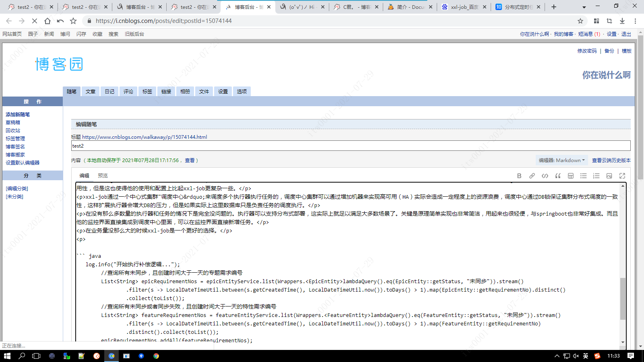The height and width of the screenshot is (362, 644).
Task: Click the 短消息 (1) link
Action: 589,34
